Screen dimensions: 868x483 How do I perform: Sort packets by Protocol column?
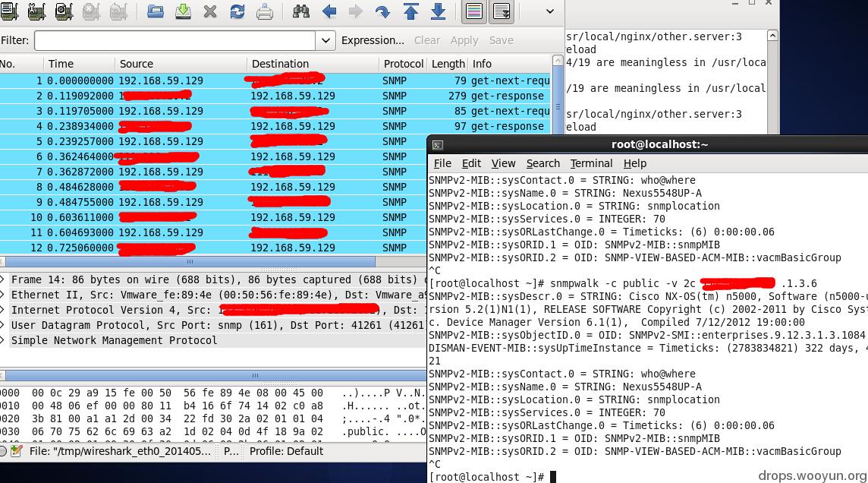tap(404, 64)
